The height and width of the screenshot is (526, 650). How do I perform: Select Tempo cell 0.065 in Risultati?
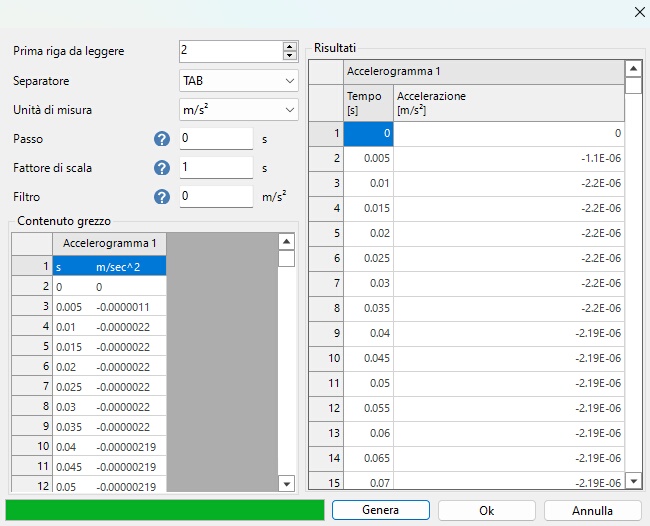click(368, 458)
